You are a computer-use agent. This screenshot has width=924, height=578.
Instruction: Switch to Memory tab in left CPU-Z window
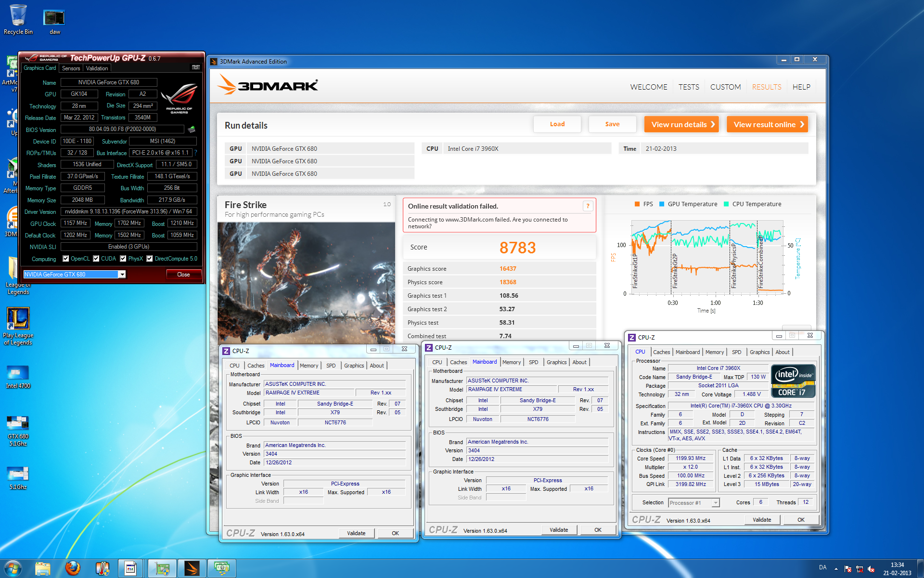click(309, 366)
